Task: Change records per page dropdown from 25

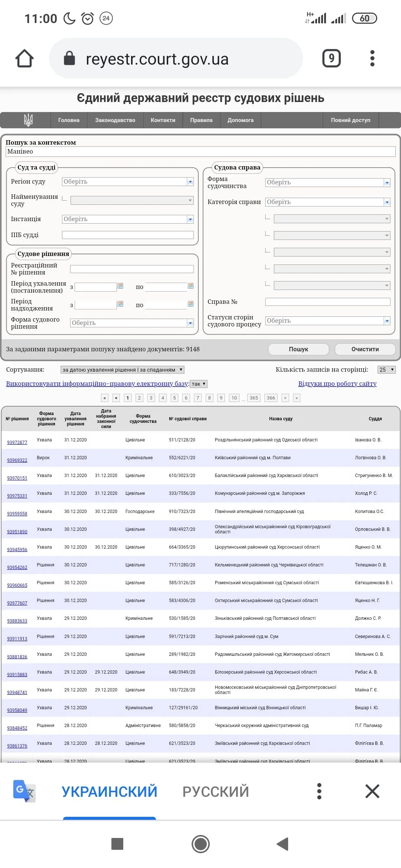Action: (x=386, y=370)
